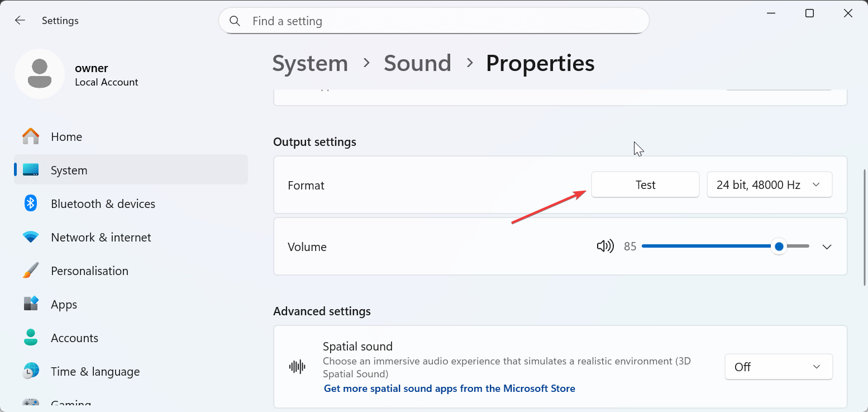The image size is (868, 412).
Task: Navigate to Sound in the breadcrumb
Action: [417, 63]
